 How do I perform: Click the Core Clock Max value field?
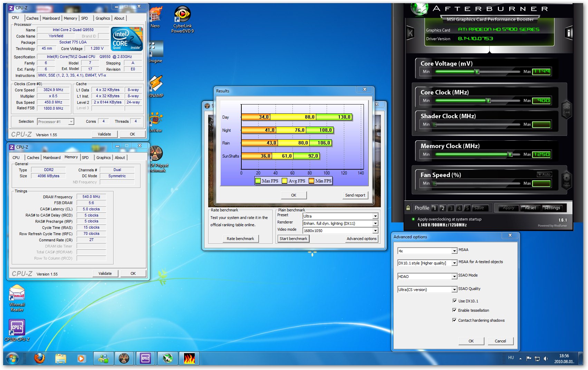(541, 101)
